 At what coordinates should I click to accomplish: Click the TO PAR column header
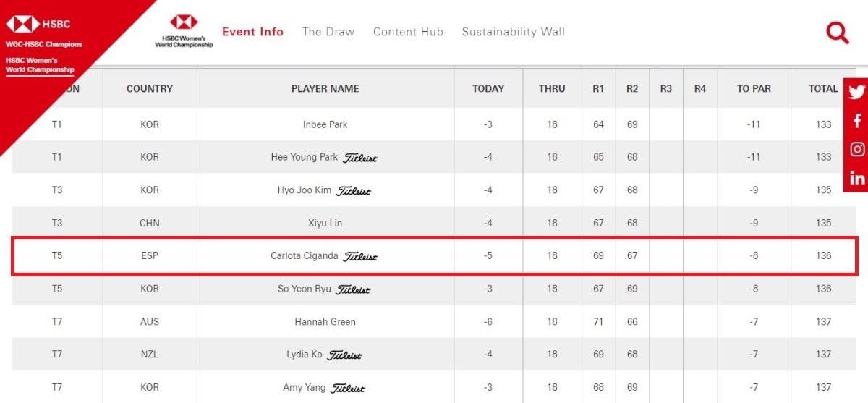[x=754, y=89]
